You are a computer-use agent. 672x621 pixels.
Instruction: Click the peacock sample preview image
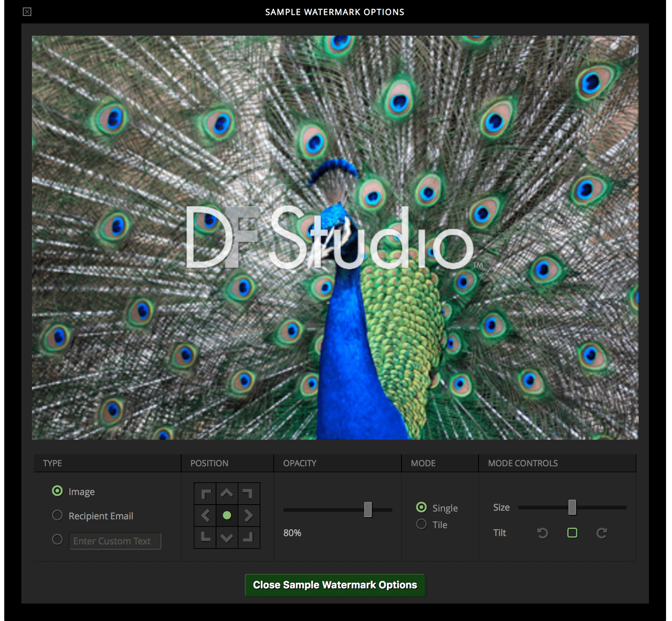(x=335, y=238)
